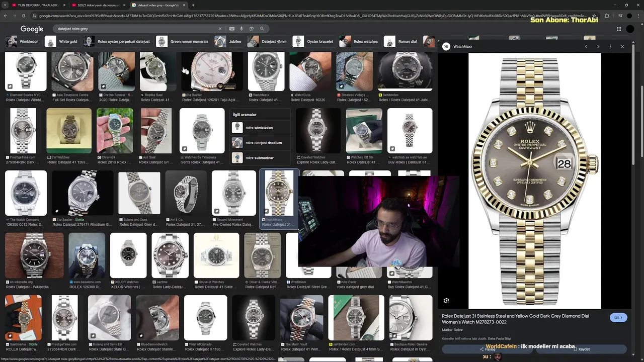Open the ROLEX 126300 baselone.com thumbnail
The width and height of the screenshot is (644, 362).
coord(87,255)
